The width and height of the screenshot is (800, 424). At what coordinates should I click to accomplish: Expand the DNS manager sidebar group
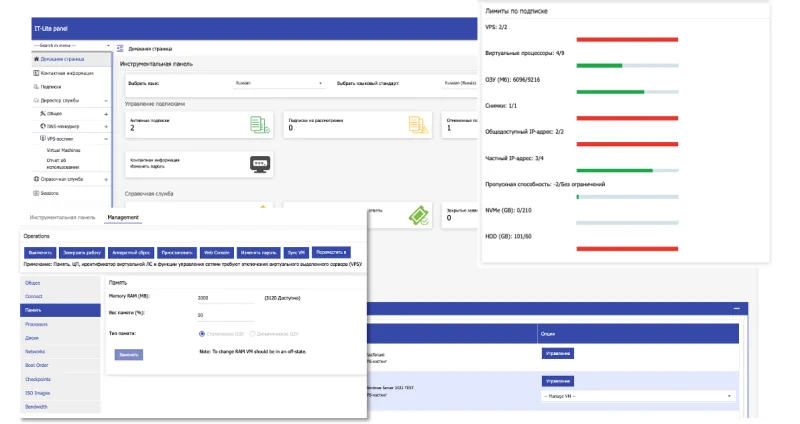coord(106,126)
